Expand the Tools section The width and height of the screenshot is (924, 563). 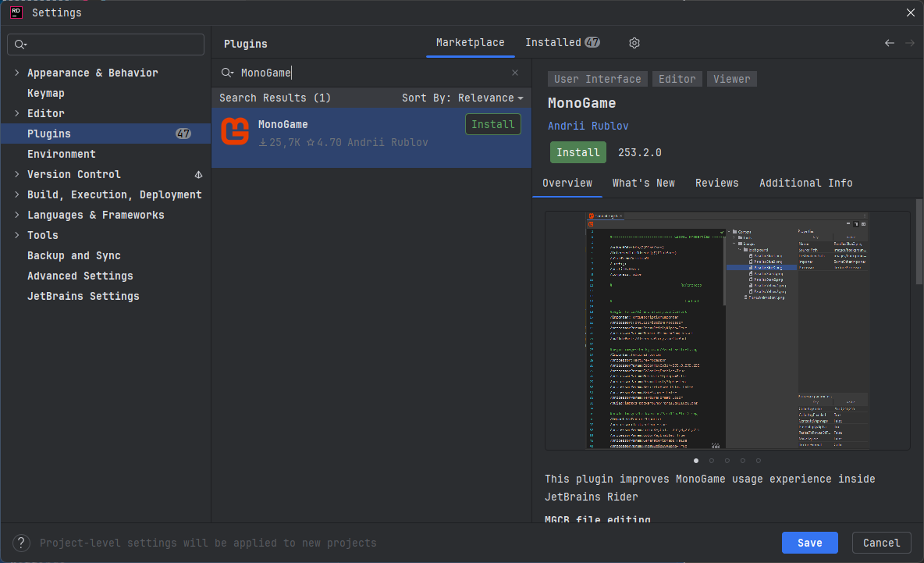16,235
